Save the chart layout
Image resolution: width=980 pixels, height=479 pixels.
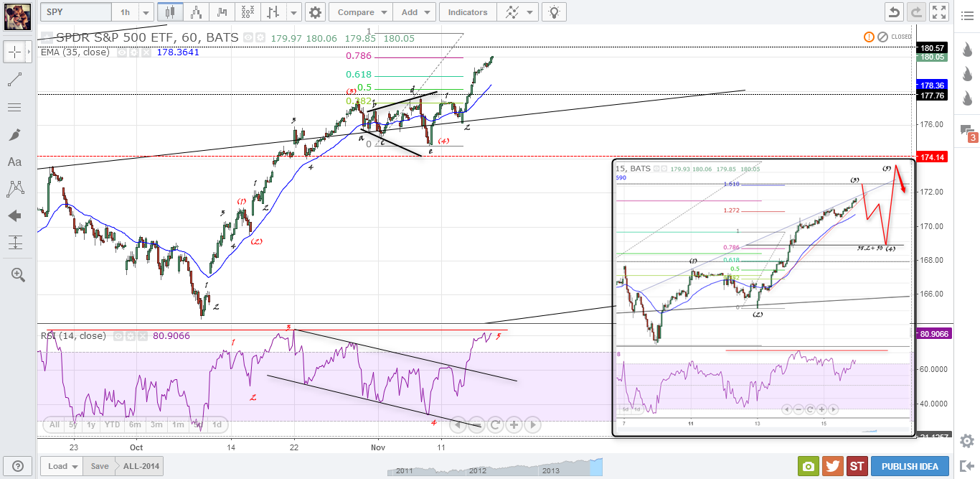point(100,466)
